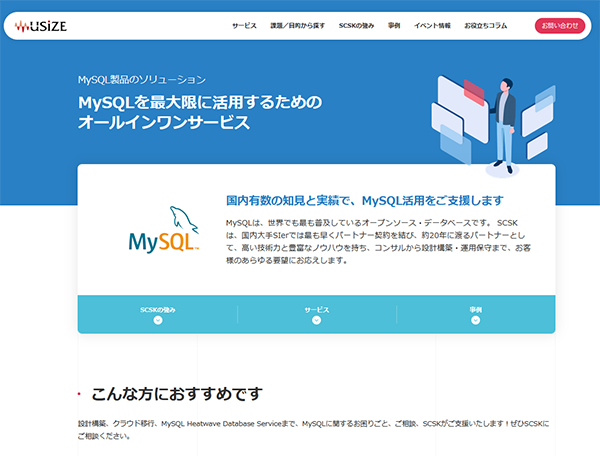Click the MySQL製品のソリューション subtitle text
600x456 pixels.
click(x=142, y=80)
